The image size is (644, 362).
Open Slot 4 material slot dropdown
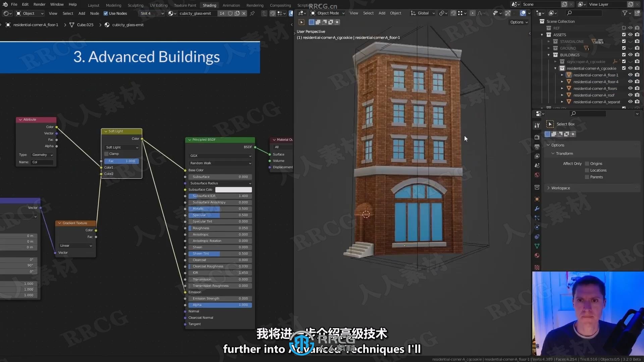[152, 13]
